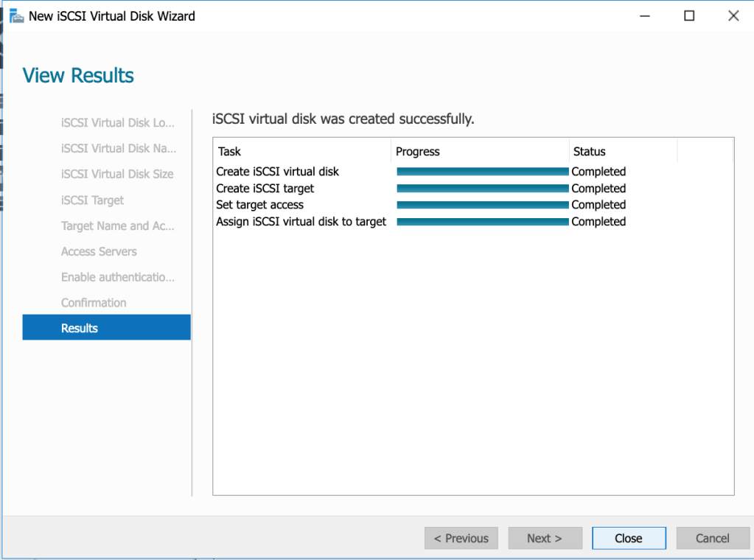
Task: Select the Create iSCSI target task row
Action: [265, 189]
